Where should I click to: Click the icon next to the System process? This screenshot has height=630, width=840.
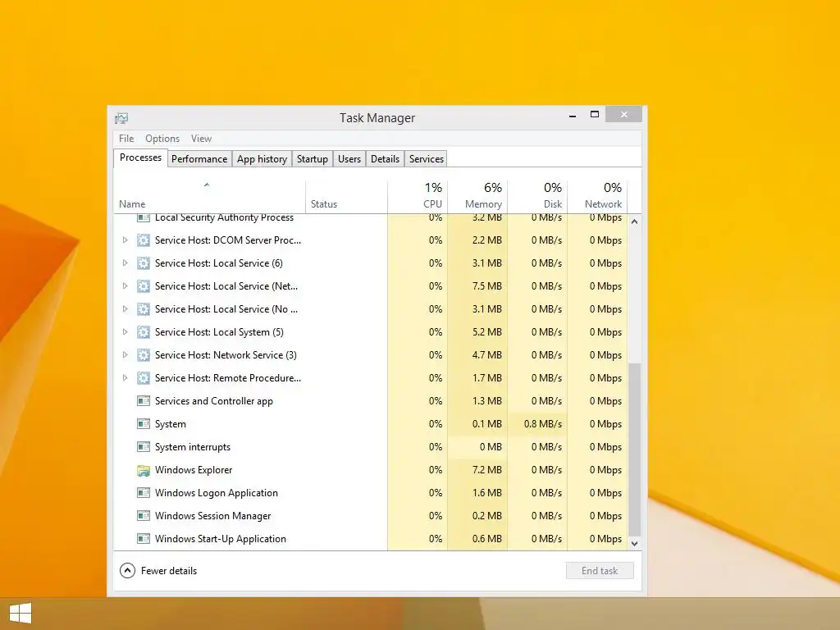coord(143,424)
